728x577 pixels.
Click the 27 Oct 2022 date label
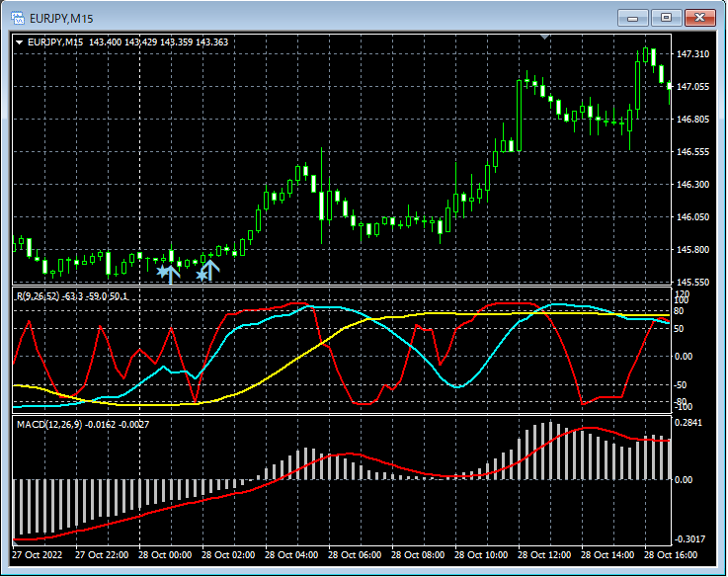point(39,555)
